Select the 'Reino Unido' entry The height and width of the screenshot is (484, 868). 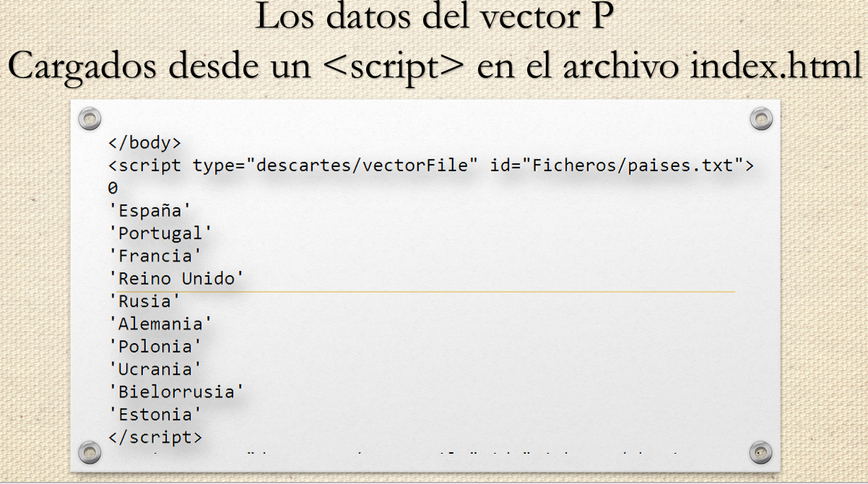[x=175, y=278]
